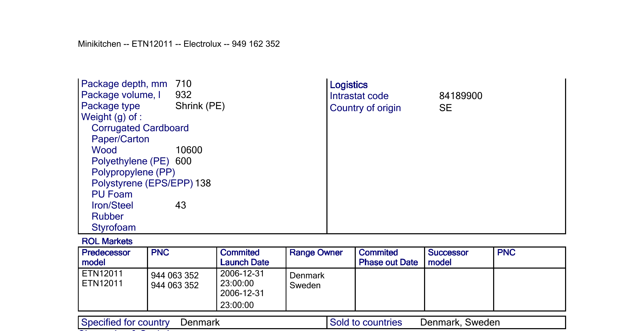Screen dimensions: 644x331
Task: Click the Minikitchen ETN12011 Electrolux title line
Action: point(179,44)
